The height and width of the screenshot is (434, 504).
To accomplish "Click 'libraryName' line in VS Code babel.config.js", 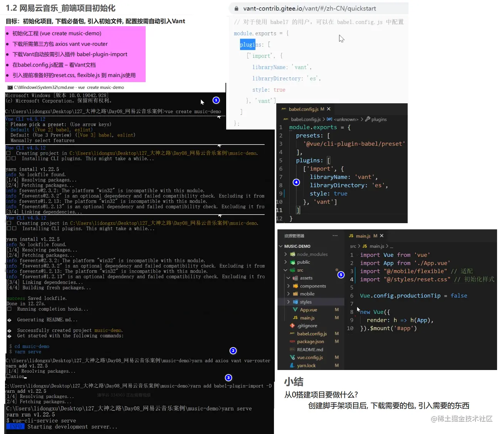I will 344,177.
